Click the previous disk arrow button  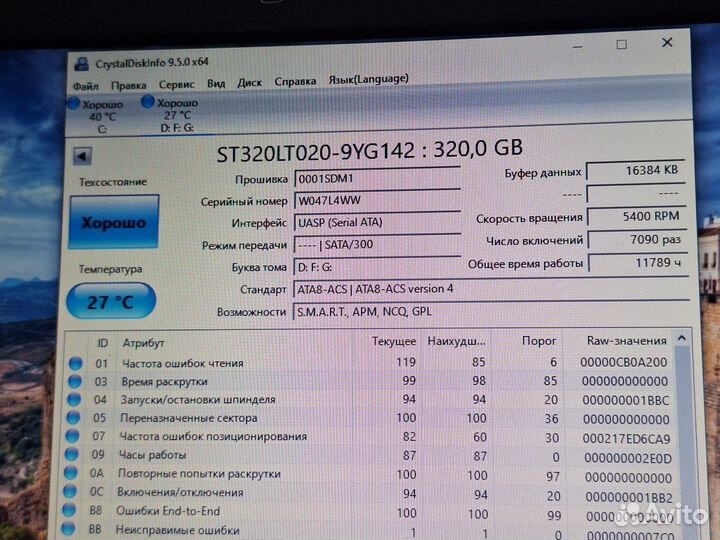[x=83, y=156]
